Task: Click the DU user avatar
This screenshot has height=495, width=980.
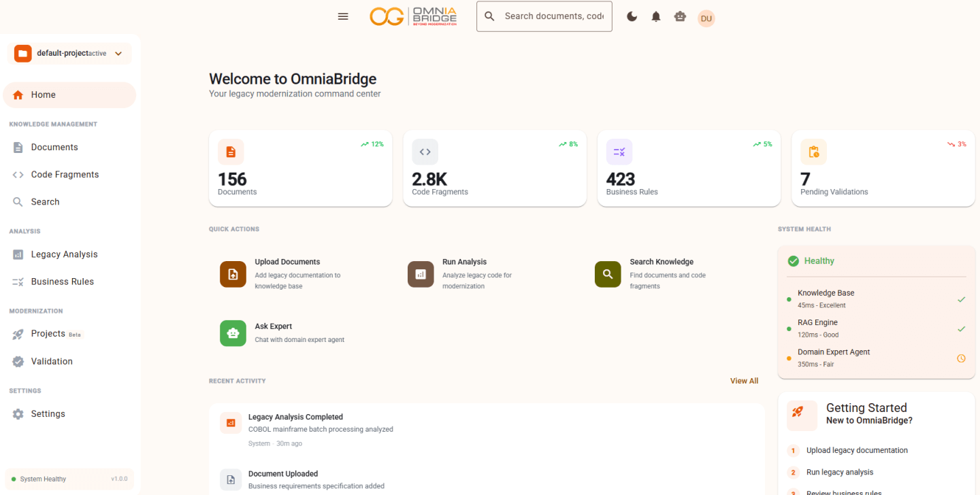Action: pyautogui.click(x=706, y=18)
